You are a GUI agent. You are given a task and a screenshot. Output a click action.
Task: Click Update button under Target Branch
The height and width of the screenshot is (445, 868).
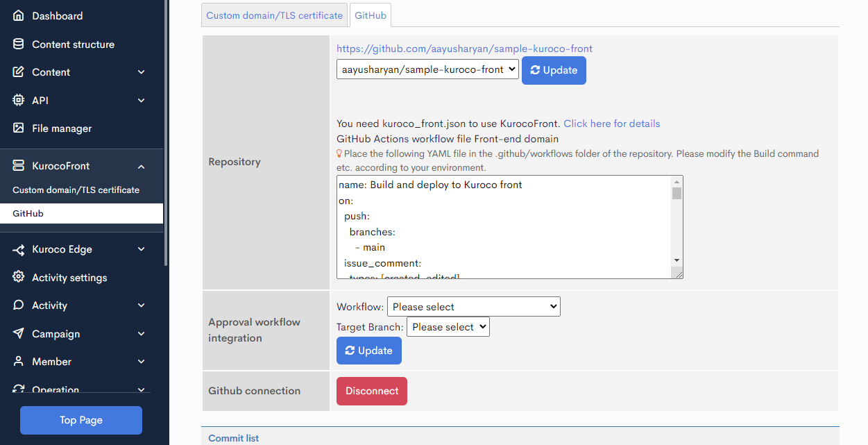[369, 351]
